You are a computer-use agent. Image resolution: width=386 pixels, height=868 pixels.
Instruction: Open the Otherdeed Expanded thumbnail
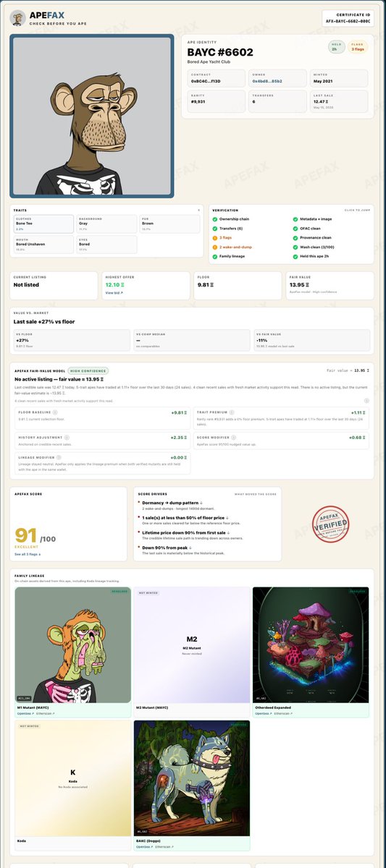tap(311, 647)
